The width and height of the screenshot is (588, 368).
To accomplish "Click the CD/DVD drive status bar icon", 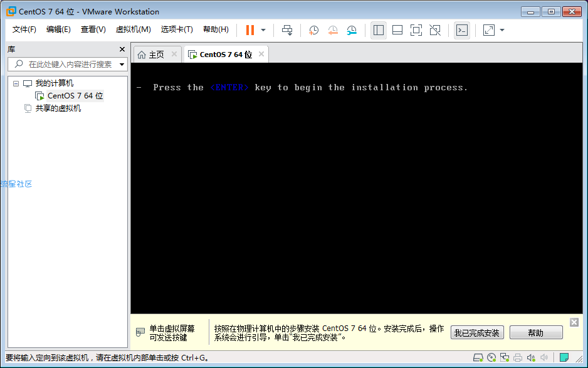I will pos(491,358).
